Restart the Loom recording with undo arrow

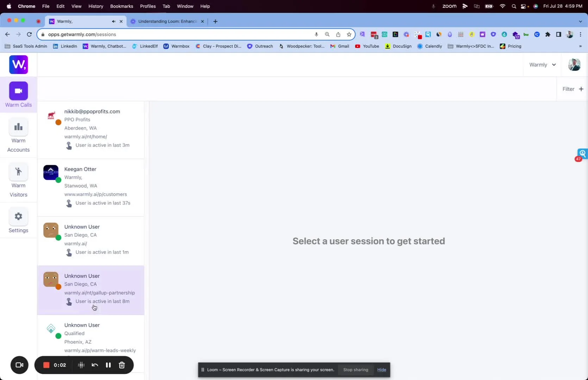(95, 365)
